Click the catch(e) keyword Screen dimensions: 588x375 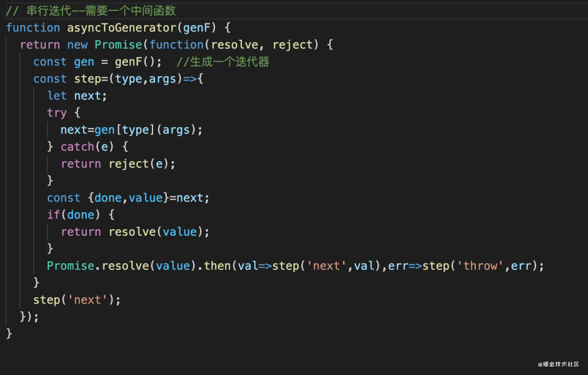[x=87, y=147]
